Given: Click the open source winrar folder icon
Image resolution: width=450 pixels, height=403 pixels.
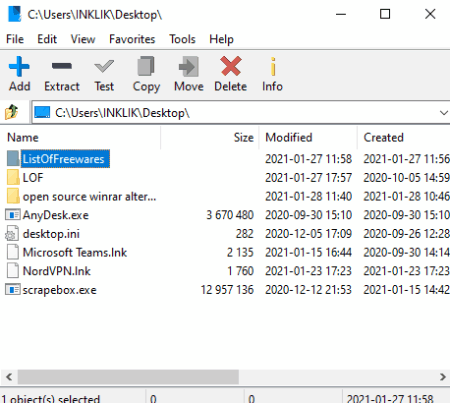Looking at the screenshot, I should click(13, 196).
